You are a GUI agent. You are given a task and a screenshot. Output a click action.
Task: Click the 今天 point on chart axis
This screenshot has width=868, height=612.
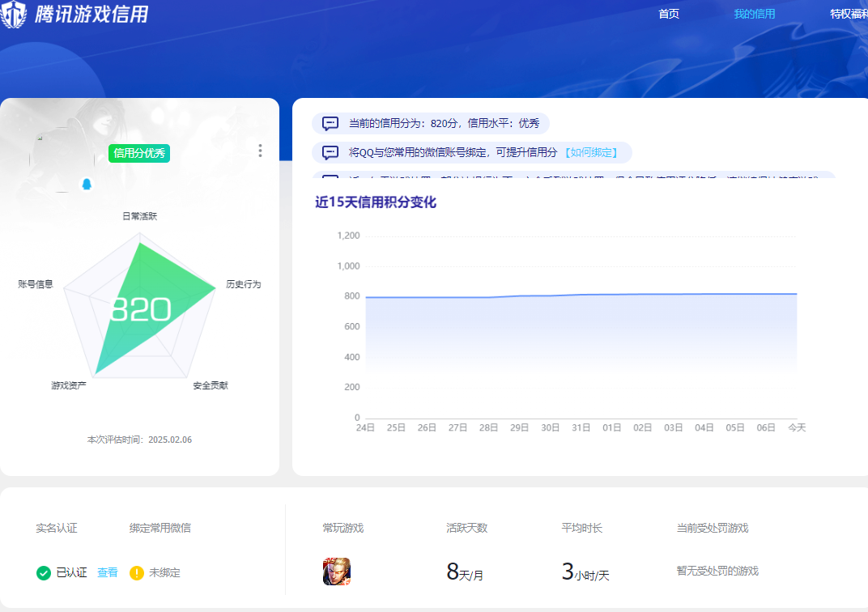point(797,427)
